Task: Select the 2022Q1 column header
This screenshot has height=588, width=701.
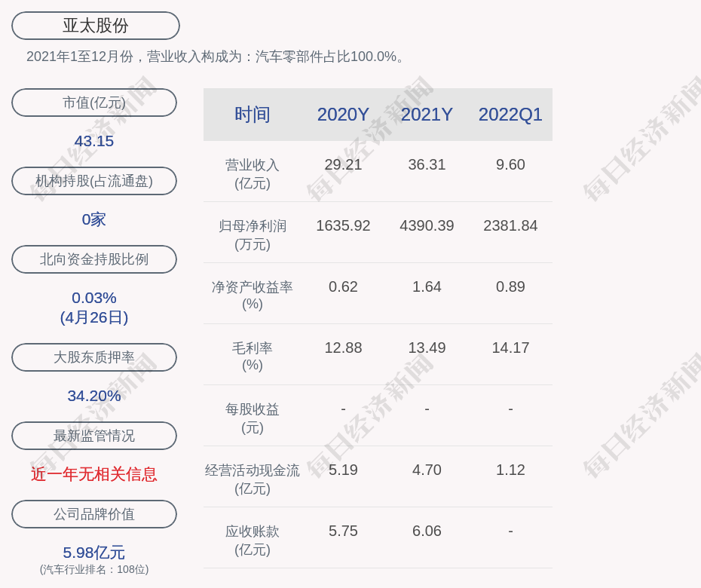Action: [510, 115]
